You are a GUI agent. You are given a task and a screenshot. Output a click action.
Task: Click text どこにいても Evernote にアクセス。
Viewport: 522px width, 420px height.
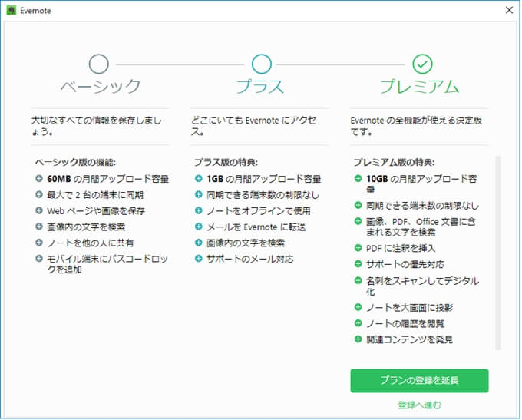click(253, 126)
